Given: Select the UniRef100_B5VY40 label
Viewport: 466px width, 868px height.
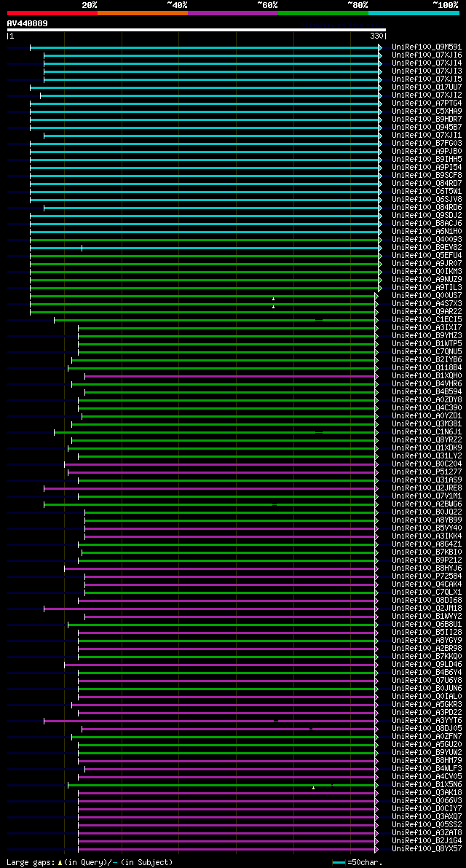Looking at the screenshot, I should point(427,528).
